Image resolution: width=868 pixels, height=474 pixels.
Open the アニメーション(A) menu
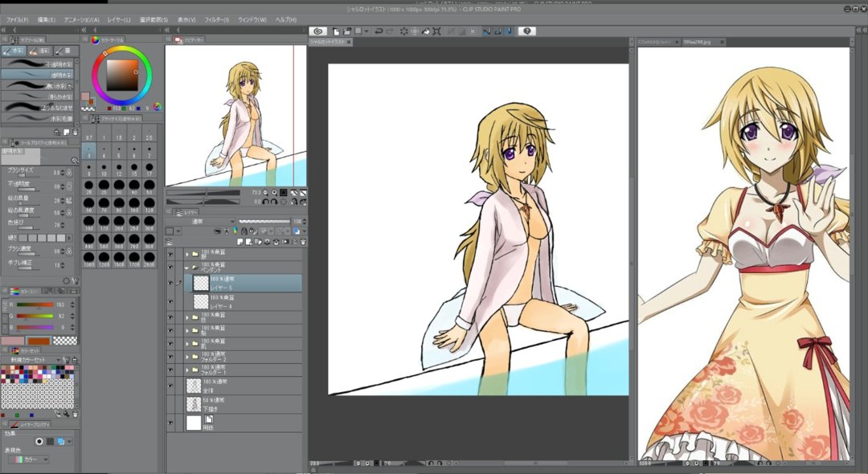click(x=81, y=19)
